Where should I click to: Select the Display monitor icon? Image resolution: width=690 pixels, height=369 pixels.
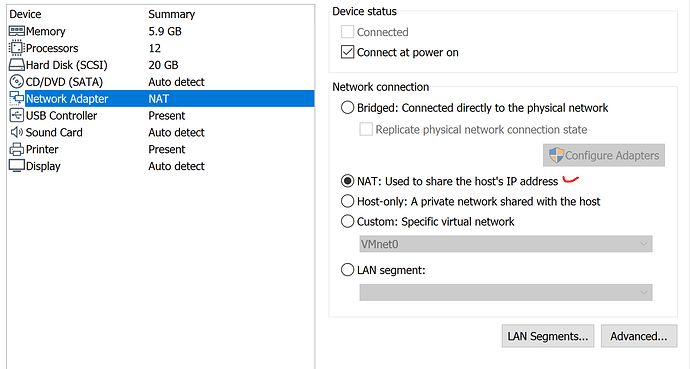click(x=17, y=166)
